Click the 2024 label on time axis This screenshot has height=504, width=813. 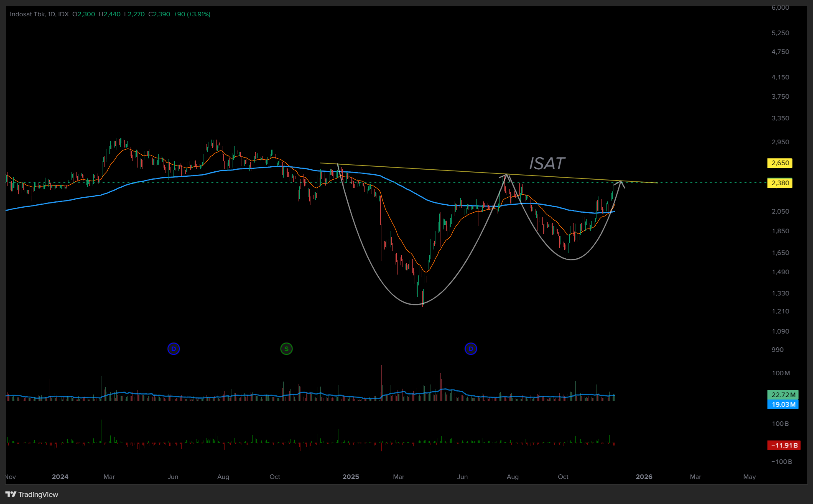click(60, 477)
